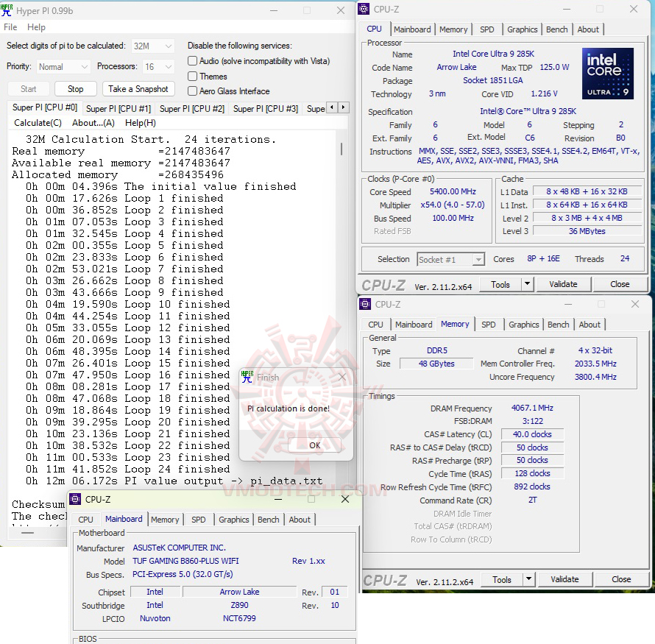Open the Priority Normal dropdown
655x644 pixels.
point(63,67)
